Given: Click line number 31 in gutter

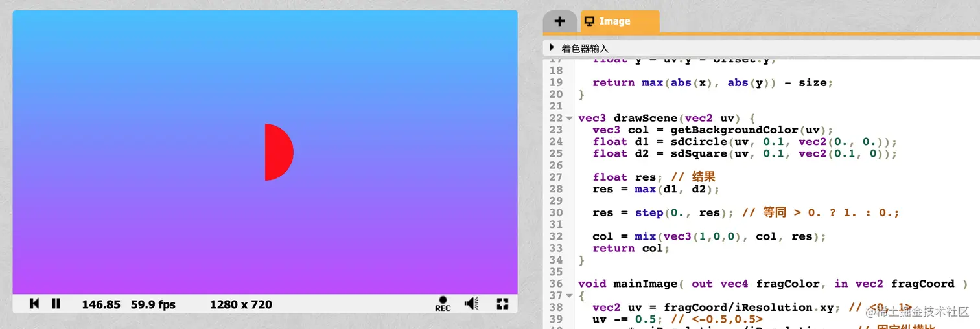Looking at the screenshot, I should point(556,225).
